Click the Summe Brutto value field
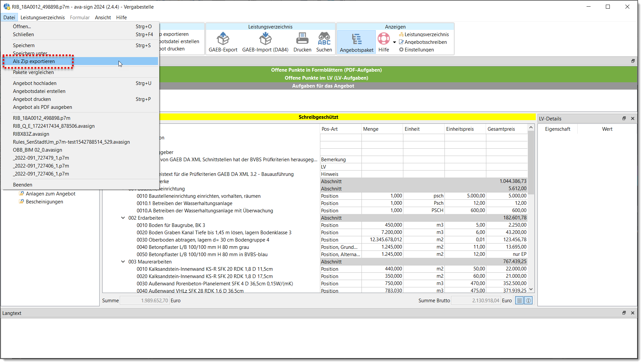 (476, 301)
